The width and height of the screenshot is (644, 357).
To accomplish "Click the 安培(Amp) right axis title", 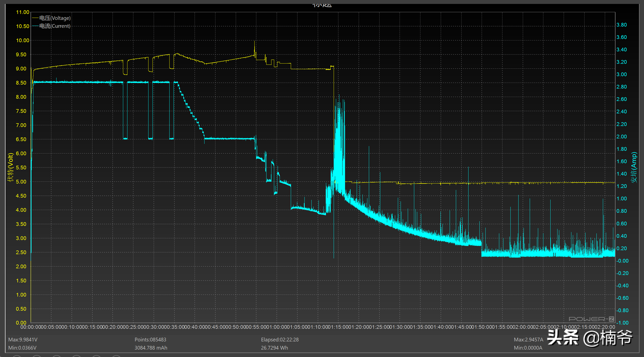I will [634, 168].
